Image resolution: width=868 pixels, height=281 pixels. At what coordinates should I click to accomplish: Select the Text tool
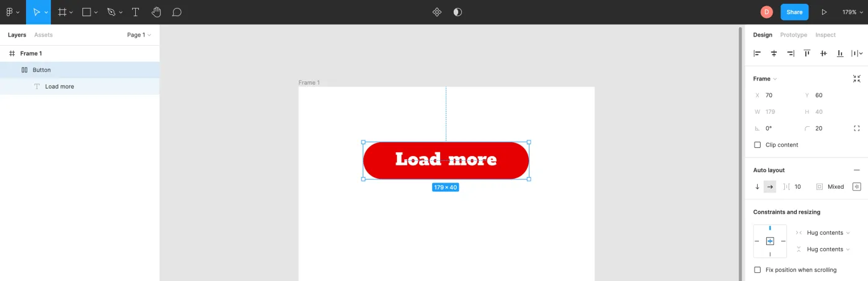pos(135,12)
